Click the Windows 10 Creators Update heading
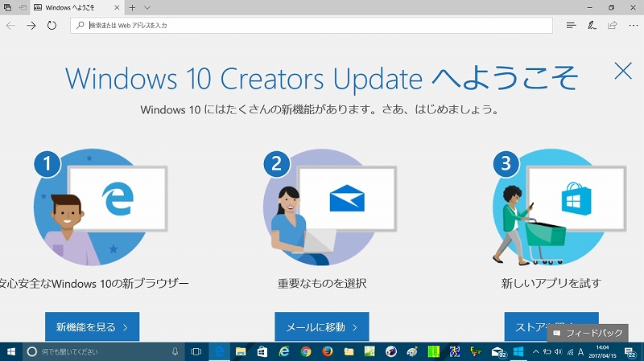 point(321,78)
